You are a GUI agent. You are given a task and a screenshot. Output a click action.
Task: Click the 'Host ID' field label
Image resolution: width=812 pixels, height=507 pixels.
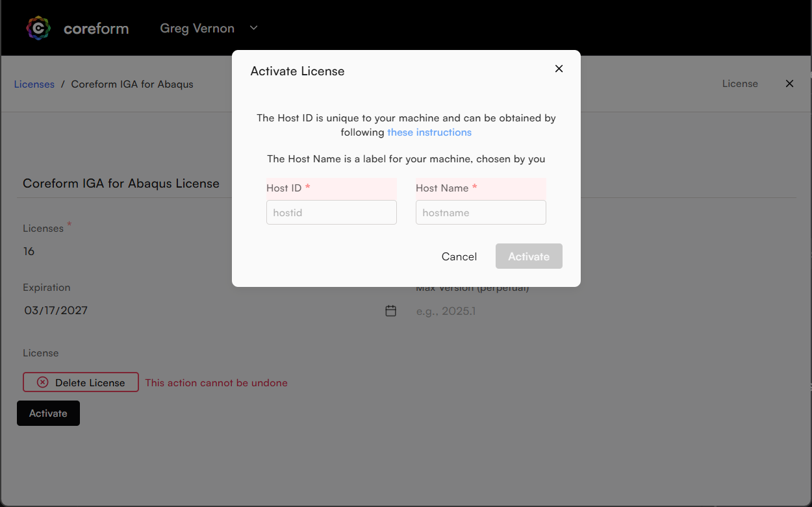284,188
